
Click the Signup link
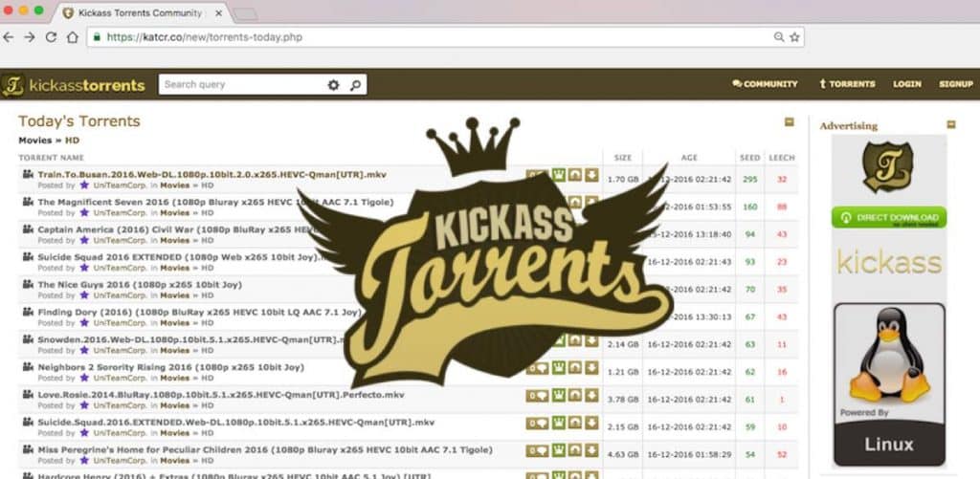[955, 84]
